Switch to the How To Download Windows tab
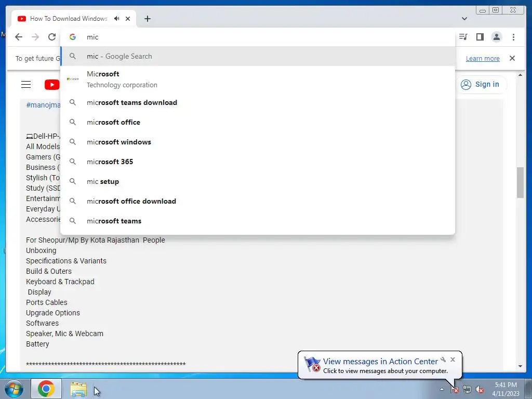Image resolution: width=532 pixels, height=399 pixels. click(x=68, y=19)
